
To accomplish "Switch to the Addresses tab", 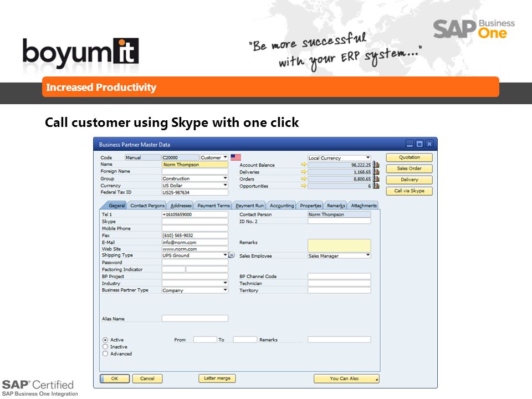I will [x=181, y=205].
